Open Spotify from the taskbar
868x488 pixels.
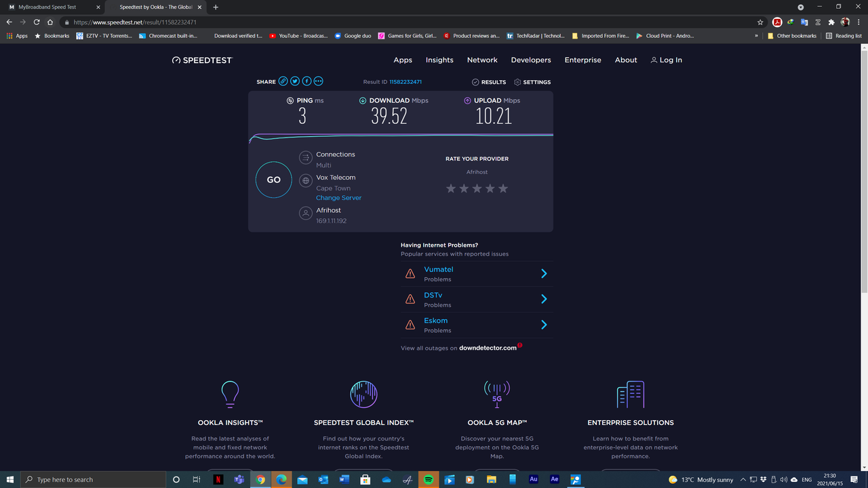point(429,479)
